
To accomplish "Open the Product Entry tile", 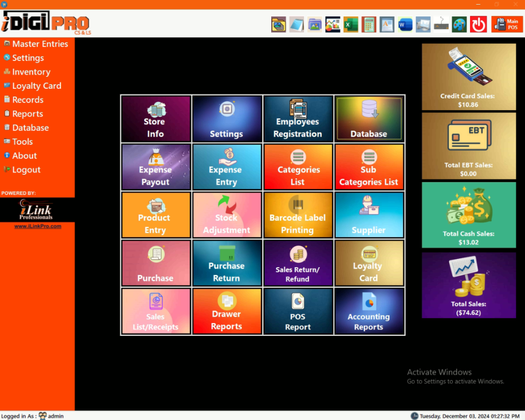I will pyautogui.click(x=156, y=215).
